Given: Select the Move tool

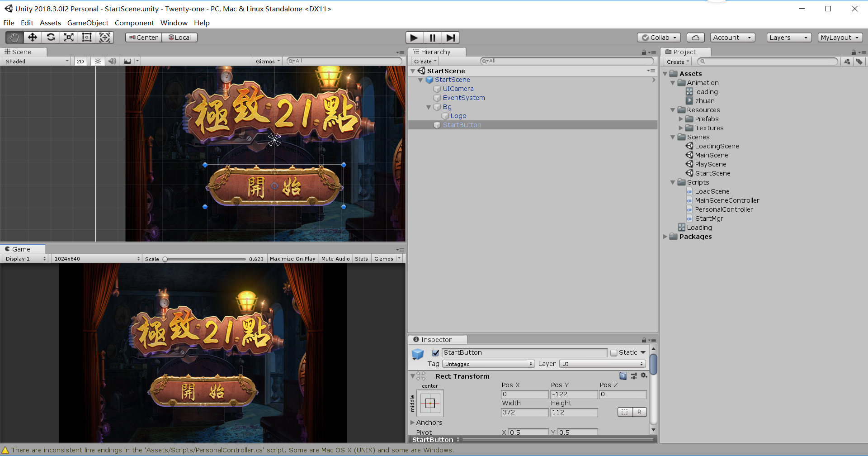Looking at the screenshot, I should coord(33,38).
